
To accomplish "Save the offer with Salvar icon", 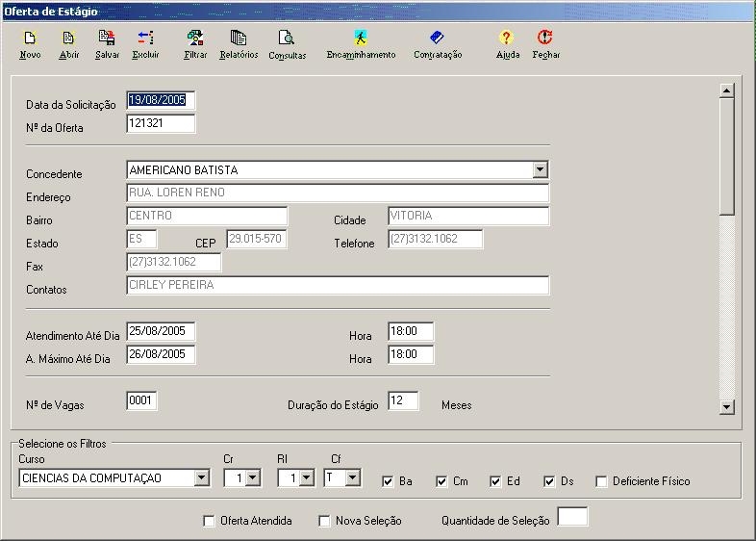I will tap(107, 39).
